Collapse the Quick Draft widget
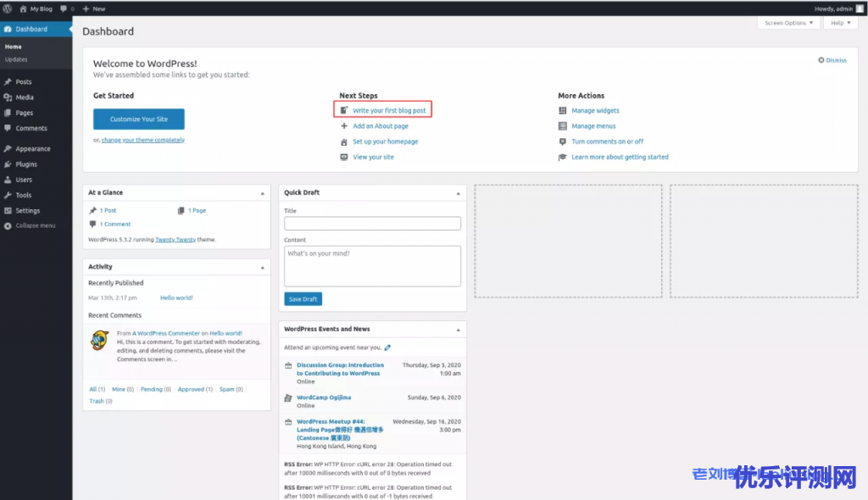 (x=458, y=193)
